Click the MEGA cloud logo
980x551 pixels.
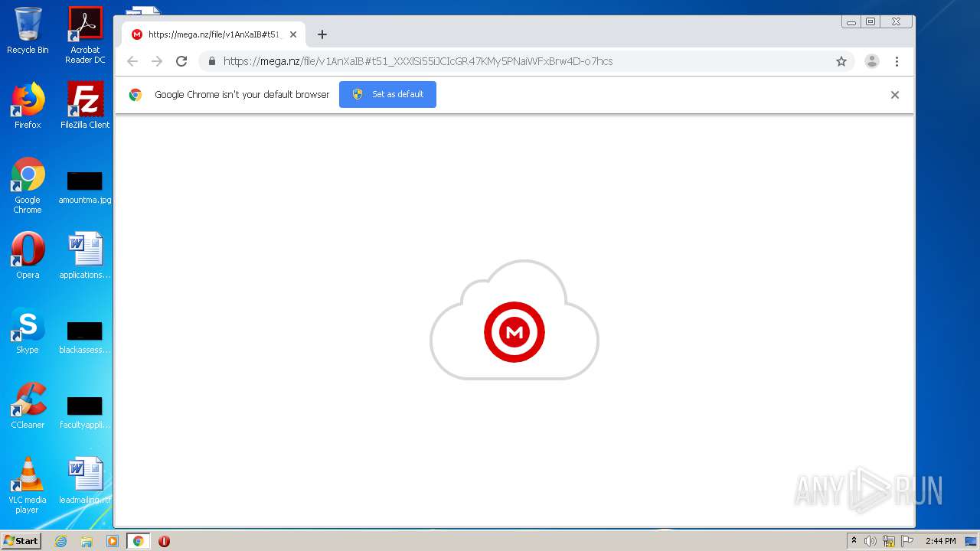(514, 320)
